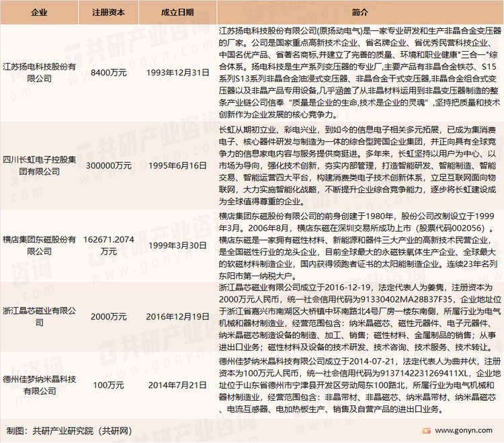Image resolution: width=504 pixels, height=443 pixels.
Task: Select company name 德州佳梦纳米晶科技有限公司
Action: click(39, 385)
